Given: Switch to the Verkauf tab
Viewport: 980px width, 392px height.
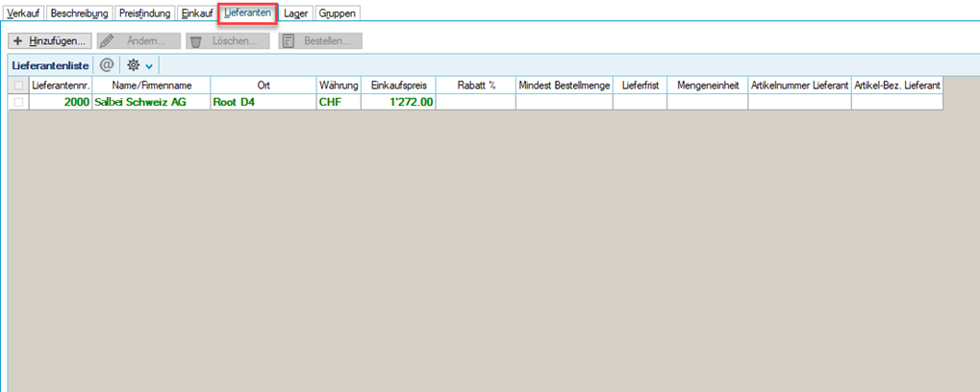Looking at the screenshot, I should tap(24, 12).
